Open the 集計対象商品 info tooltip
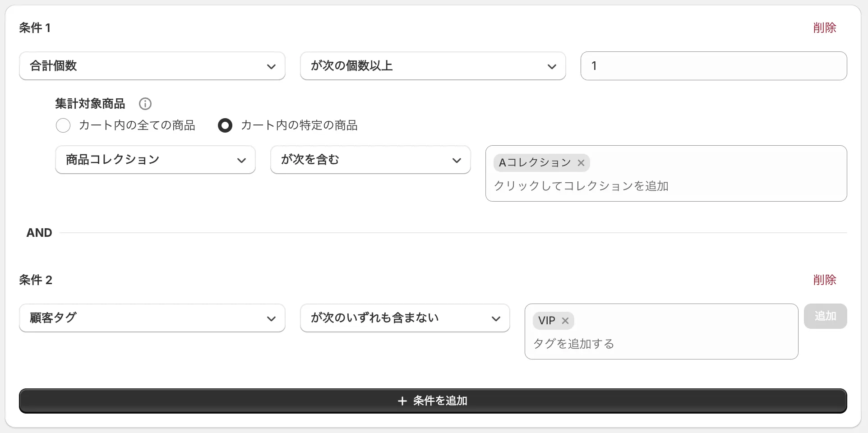This screenshot has height=433, width=868. (x=145, y=104)
